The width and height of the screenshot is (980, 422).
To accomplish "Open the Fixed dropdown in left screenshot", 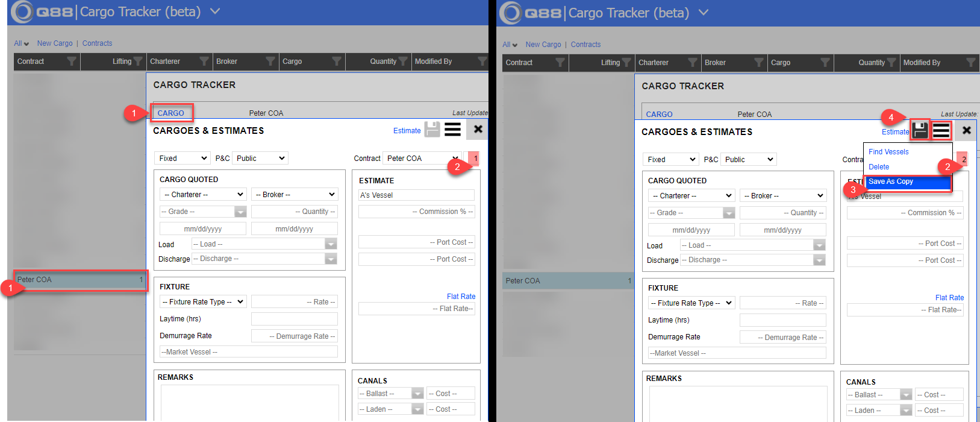I will [182, 159].
